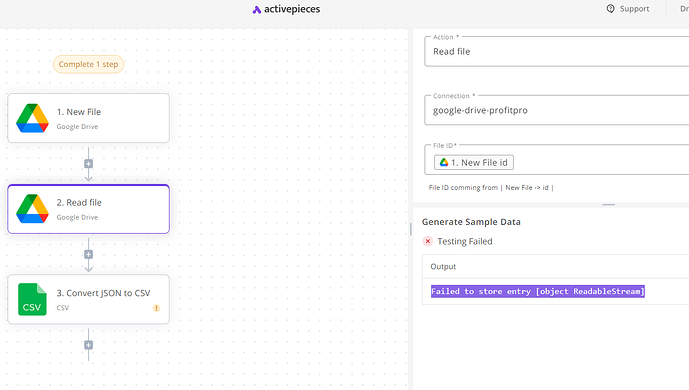This screenshot has width=689, height=390.
Task: Add step between New File and Read file
Action: 88,164
